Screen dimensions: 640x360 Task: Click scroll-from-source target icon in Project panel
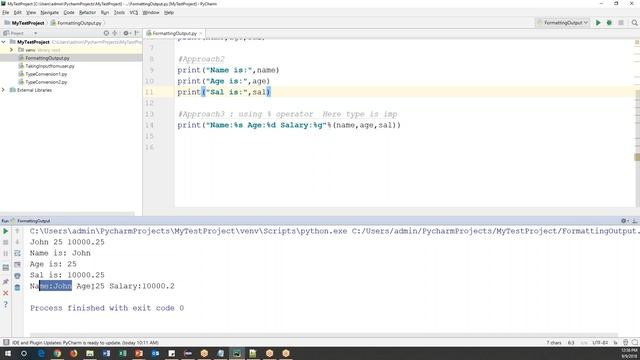tap(106, 33)
